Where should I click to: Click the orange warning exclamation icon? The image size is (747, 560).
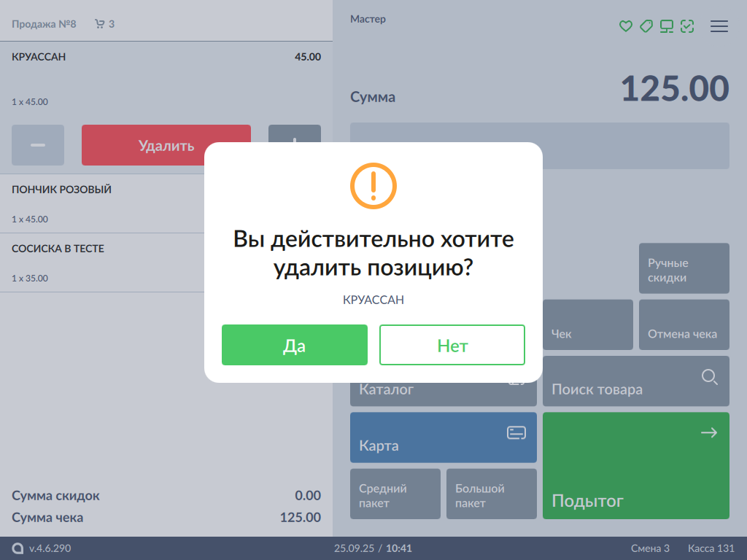(x=373, y=186)
